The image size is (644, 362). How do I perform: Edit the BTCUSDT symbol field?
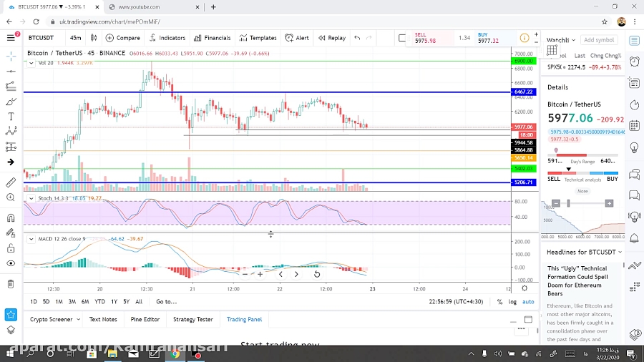(x=41, y=38)
